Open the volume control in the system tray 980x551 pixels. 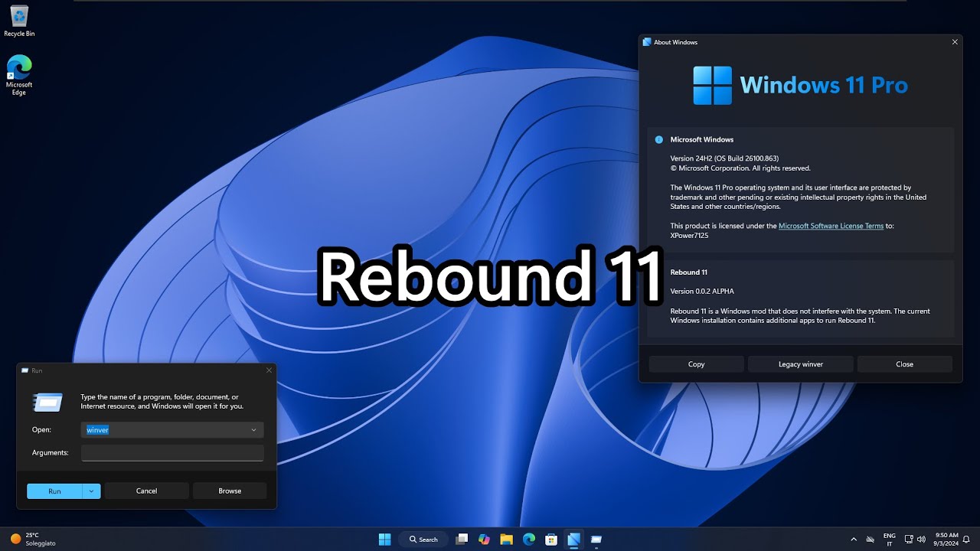point(922,539)
